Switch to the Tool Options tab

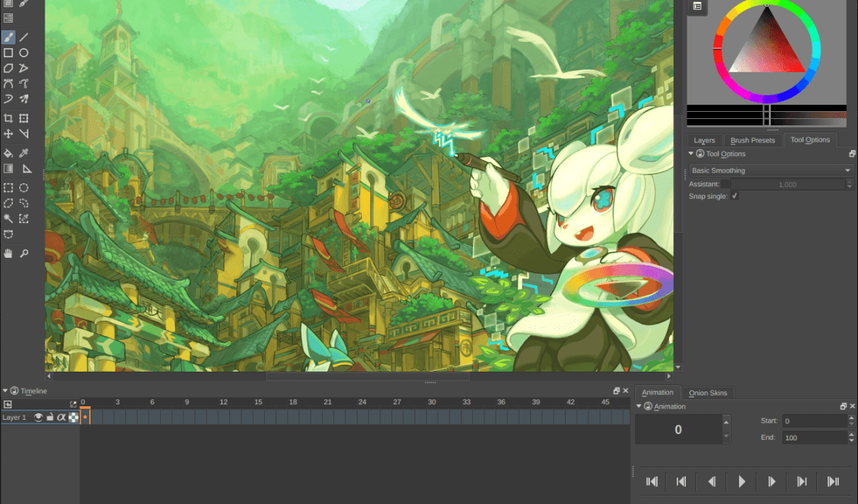pyautogui.click(x=810, y=140)
